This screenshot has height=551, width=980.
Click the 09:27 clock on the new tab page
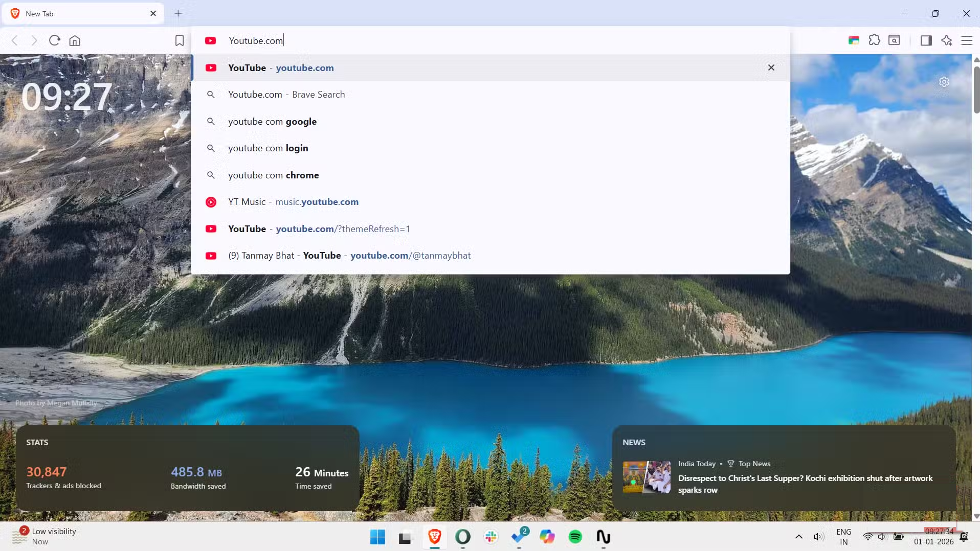(66, 97)
